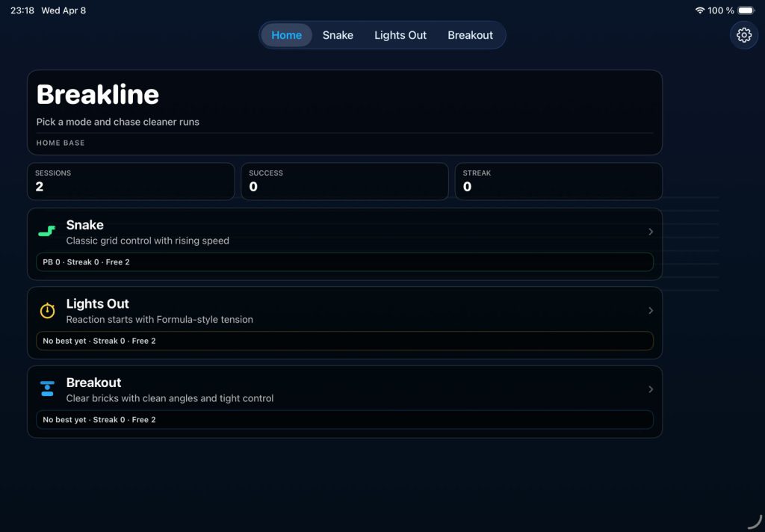Click the SESSIONS stat card showing 2
Image resolution: width=765 pixels, height=532 pixels.
tap(131, 181)
